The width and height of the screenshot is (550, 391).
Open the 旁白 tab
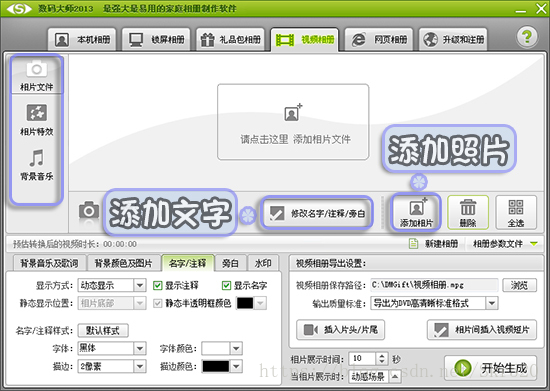click(230, 263)
